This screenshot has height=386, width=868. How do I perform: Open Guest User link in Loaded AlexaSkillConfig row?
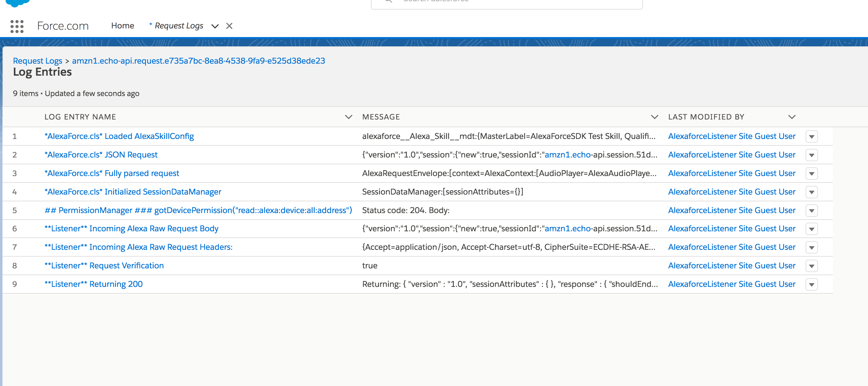pyautogui.click(x=732, y=136)
